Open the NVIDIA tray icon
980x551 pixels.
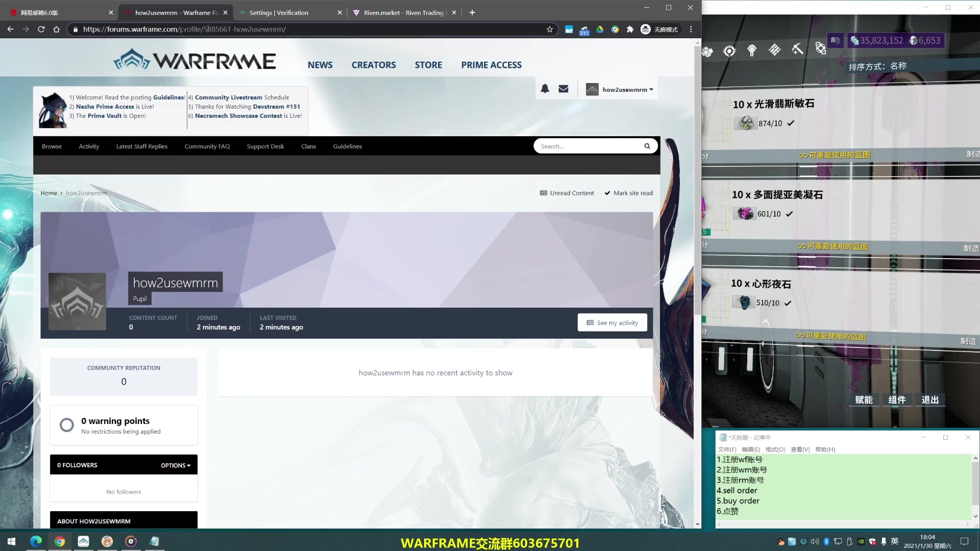(x=861, y=541)
